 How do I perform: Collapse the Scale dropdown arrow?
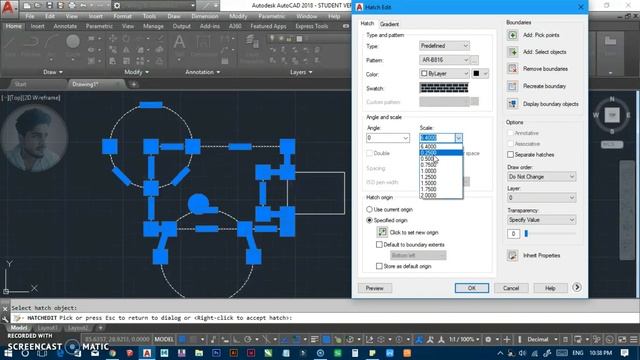point(458,138)
